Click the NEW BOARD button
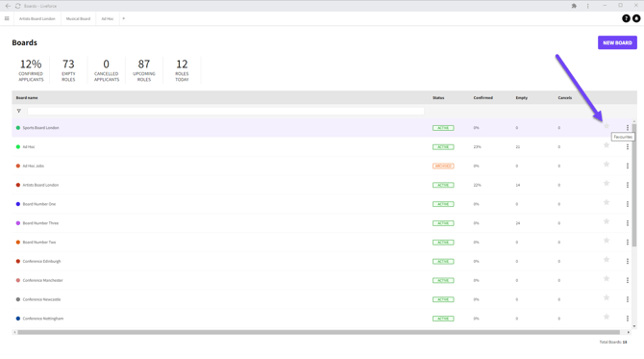This screenshot has height=359, width=644. point(617,42)
